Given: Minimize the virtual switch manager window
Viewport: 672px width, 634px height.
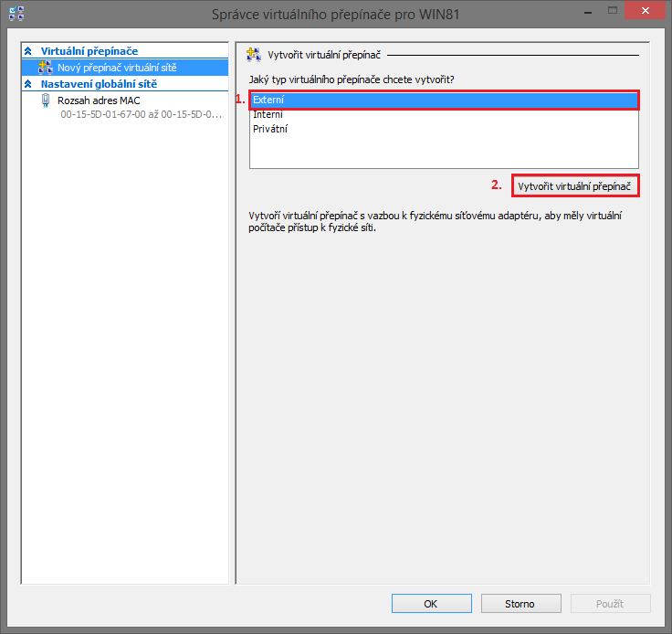Looking at the screenshot, I should [x=588, y=13].
